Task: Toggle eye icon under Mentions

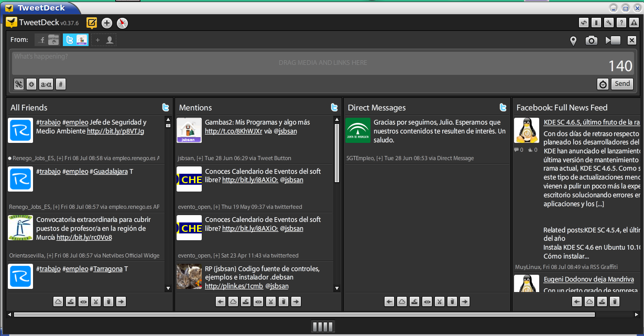Action: click(258, 301)
